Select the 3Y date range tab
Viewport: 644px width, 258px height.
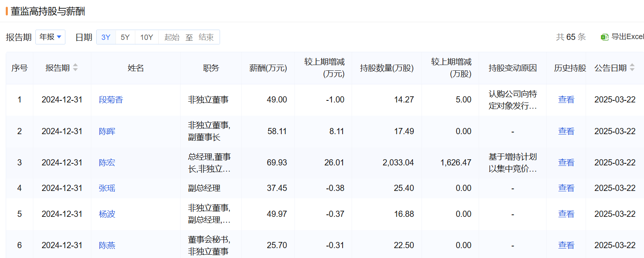click(106, 37)
